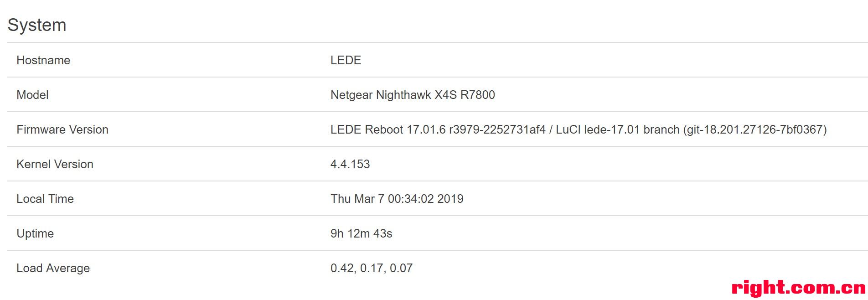Click the 0.42, 0.17, 0.07 load value

[372, 268]
